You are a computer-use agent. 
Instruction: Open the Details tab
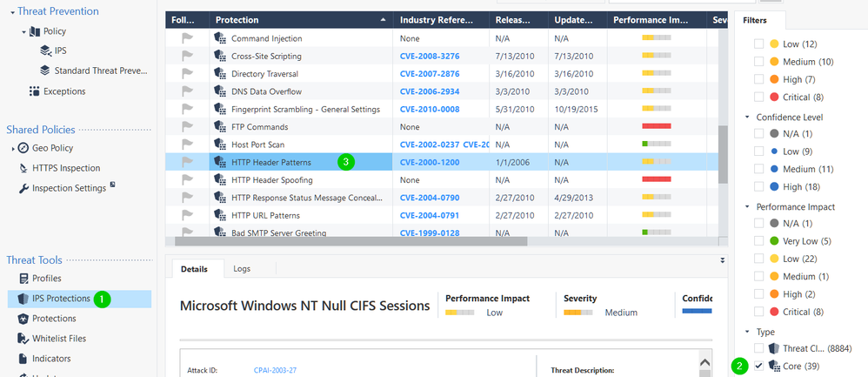(x=194, y=269)
